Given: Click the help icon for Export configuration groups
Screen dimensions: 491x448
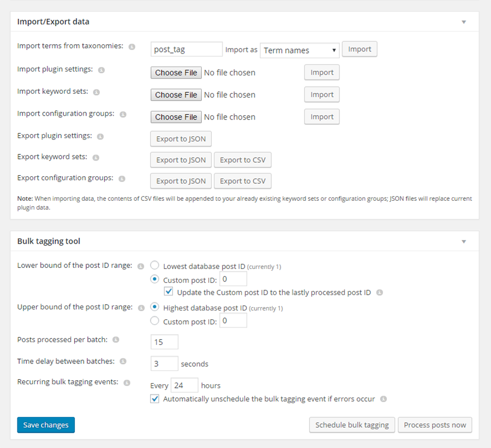Looking at the screenshot, I should (121, 178).
